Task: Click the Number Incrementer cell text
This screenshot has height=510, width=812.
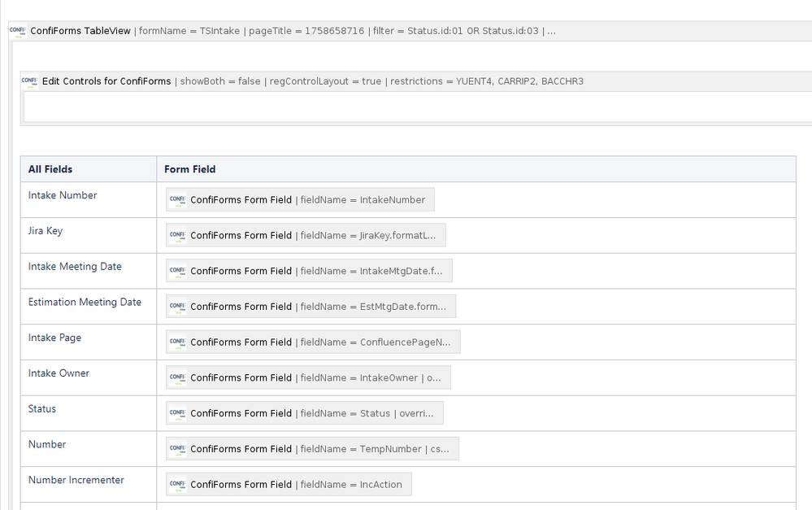Action: (76, 480)
